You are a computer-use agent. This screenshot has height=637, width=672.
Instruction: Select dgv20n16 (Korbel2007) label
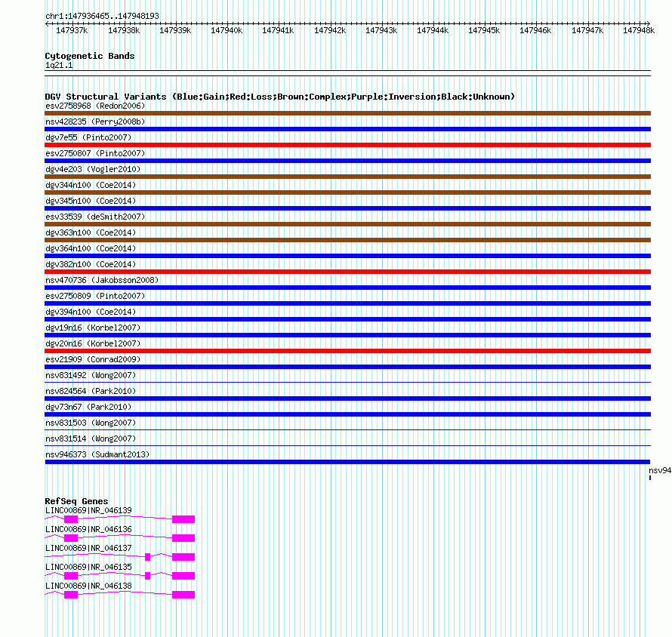tap(93, 343)
